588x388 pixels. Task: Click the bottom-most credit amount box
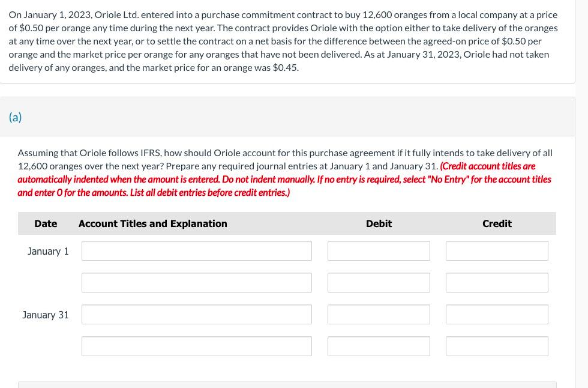pyautogui.click(x=497, y=346)
